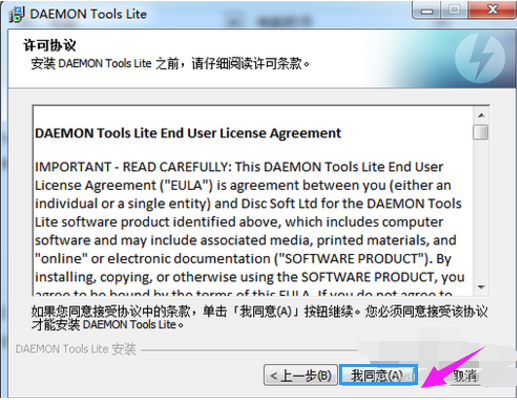Click the DAEMON Tools installer icon in title bar
Viewport: 517px width, 400px height.
tap(16, 14)
